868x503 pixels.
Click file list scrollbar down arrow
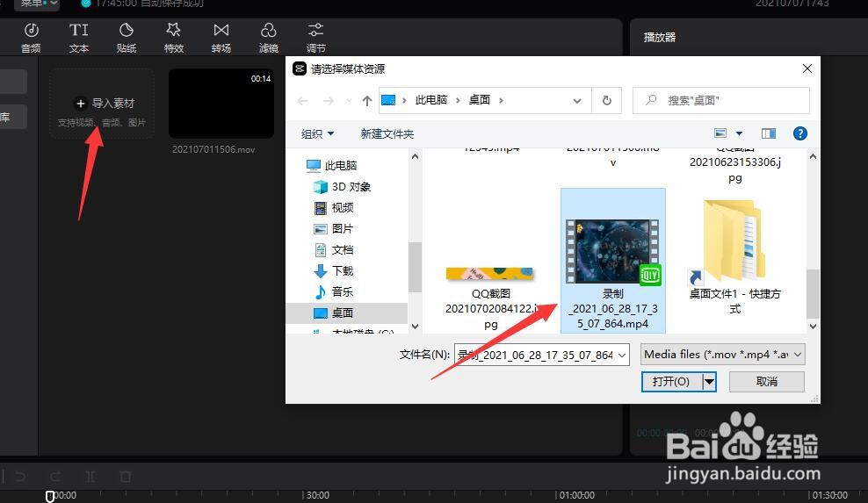pos(813,327)
